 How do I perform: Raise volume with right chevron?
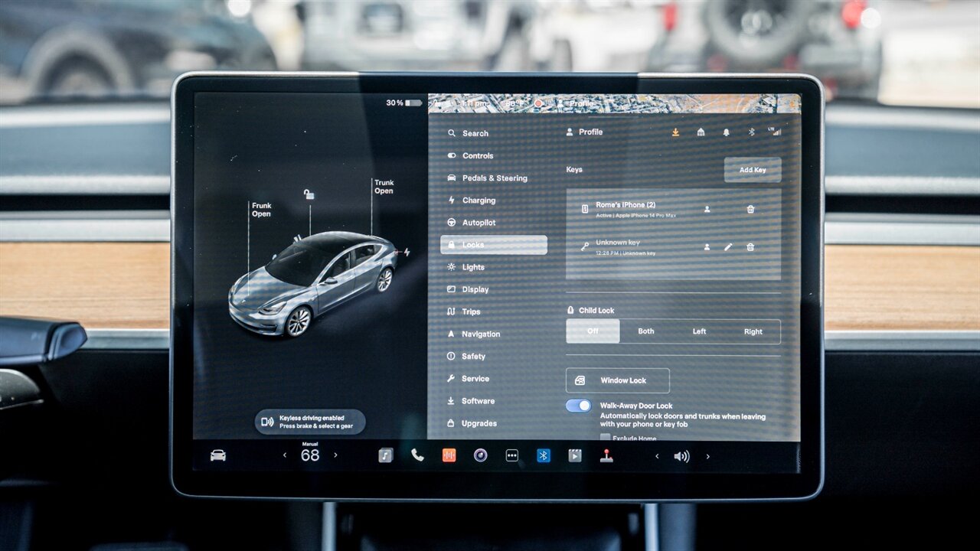pyautogui.click(x=707, y=456)
